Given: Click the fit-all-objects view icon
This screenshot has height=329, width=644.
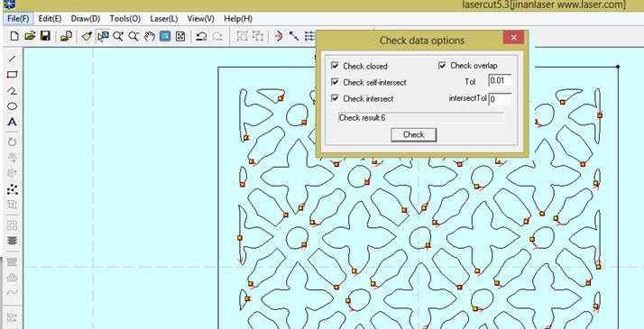Looking at the screenshot, I should (179, 37).
